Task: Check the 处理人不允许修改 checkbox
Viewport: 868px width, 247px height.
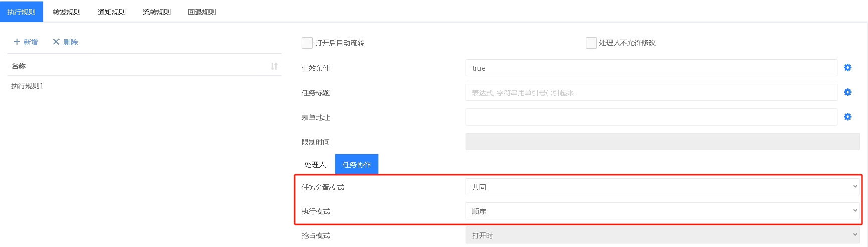Action: [x=591, y=43]
